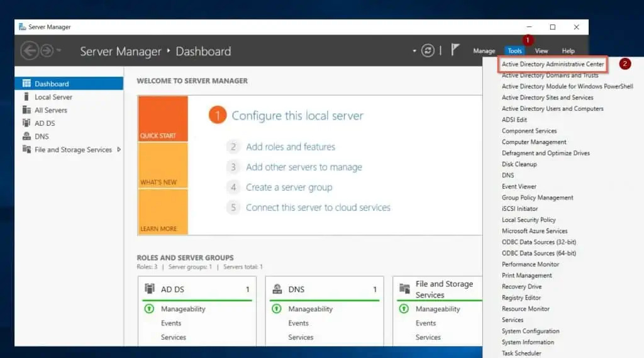Screen dimensions: 644x358
Task: Click File and Storage Services sidebar icon
Action: [26, 149]
